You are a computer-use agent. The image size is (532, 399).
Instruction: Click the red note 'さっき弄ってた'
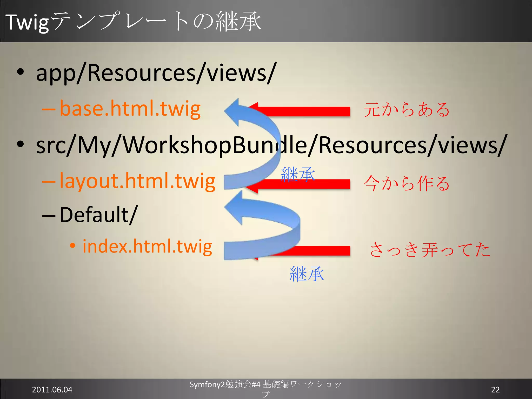coord(430,249)
